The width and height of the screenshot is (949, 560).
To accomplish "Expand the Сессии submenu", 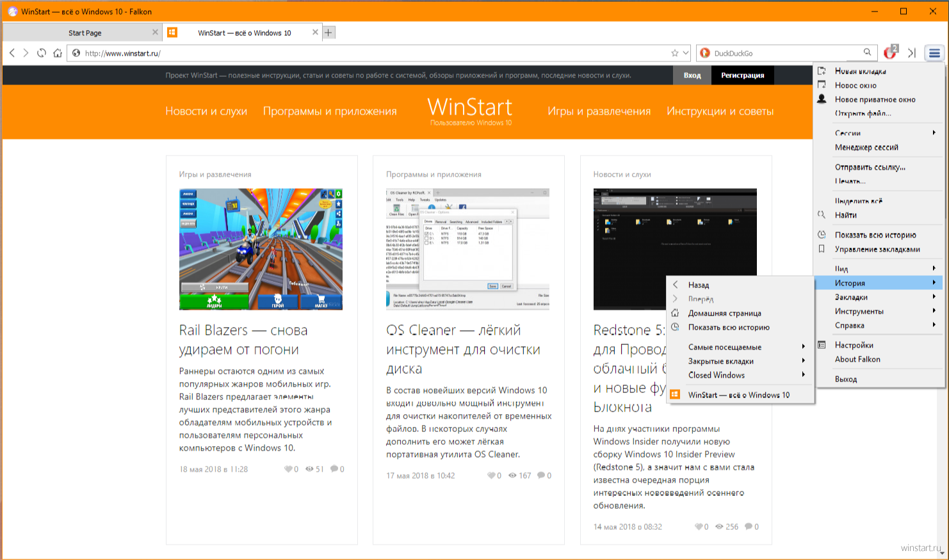I will (x=880, y=133).
